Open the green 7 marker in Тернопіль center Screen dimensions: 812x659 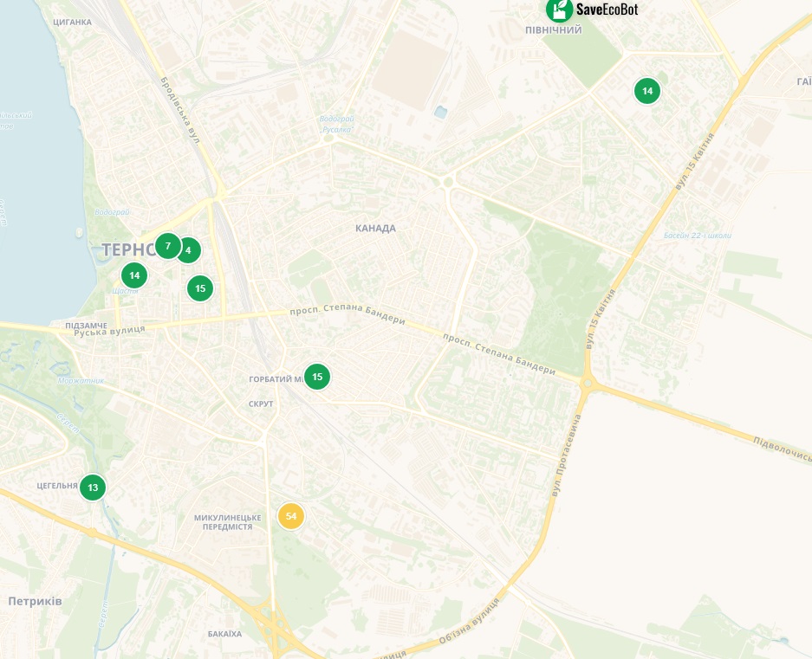coord(168,246)
